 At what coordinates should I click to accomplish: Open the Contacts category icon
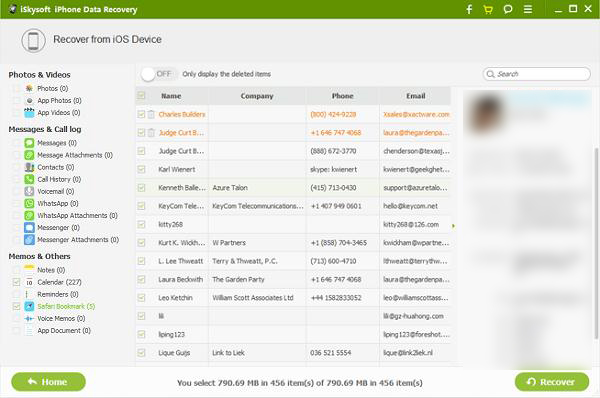click(x=29, y=167)
